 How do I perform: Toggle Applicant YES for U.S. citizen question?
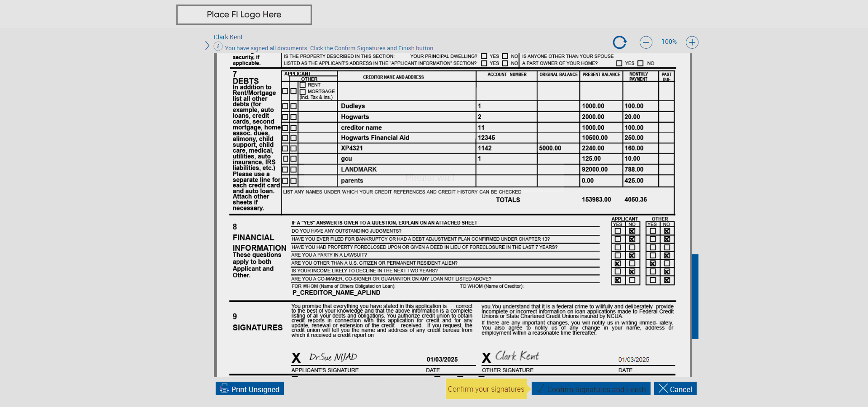(x=618, y=263)
